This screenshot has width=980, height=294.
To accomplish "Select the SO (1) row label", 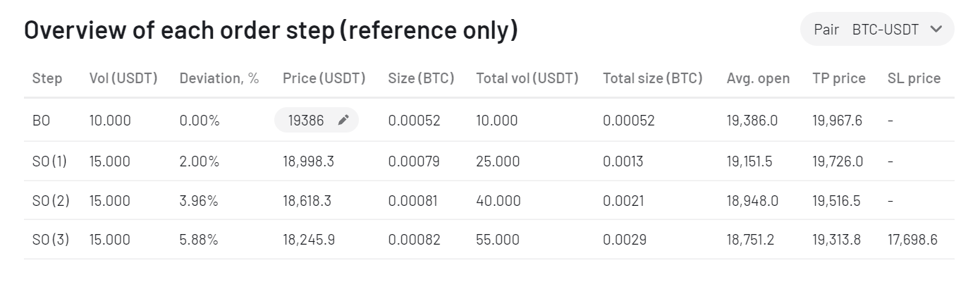I will [x=49, y=161].
